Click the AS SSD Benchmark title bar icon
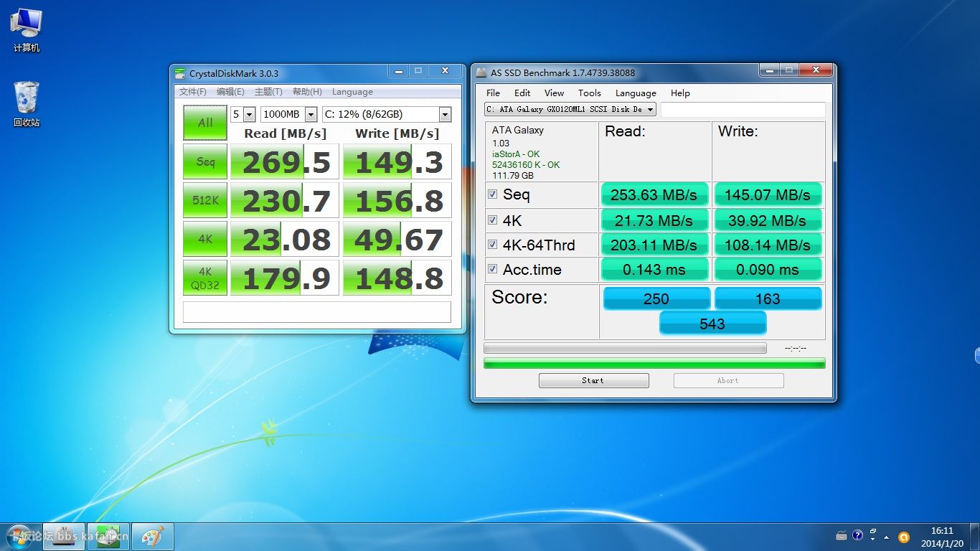The height and width of the screenshot is (551, 980). [481, 72]
